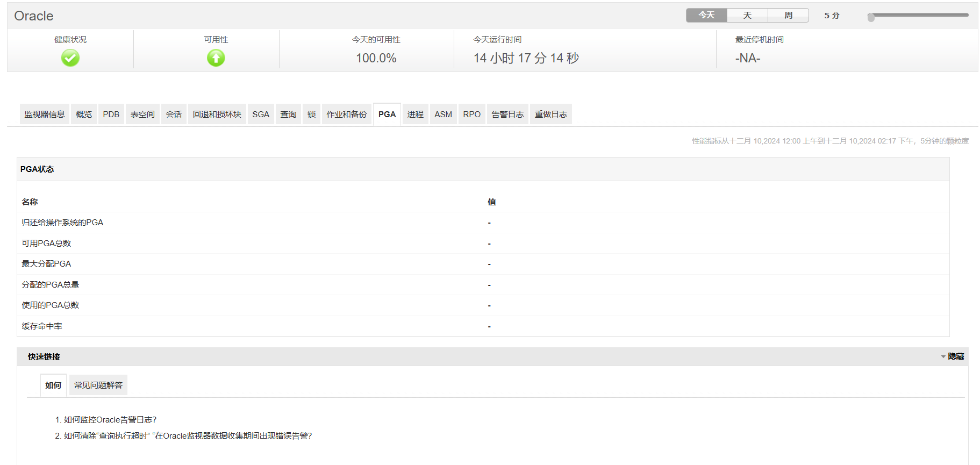
Task: Select the 今天 time range button
Action: [x=706, y=15]
